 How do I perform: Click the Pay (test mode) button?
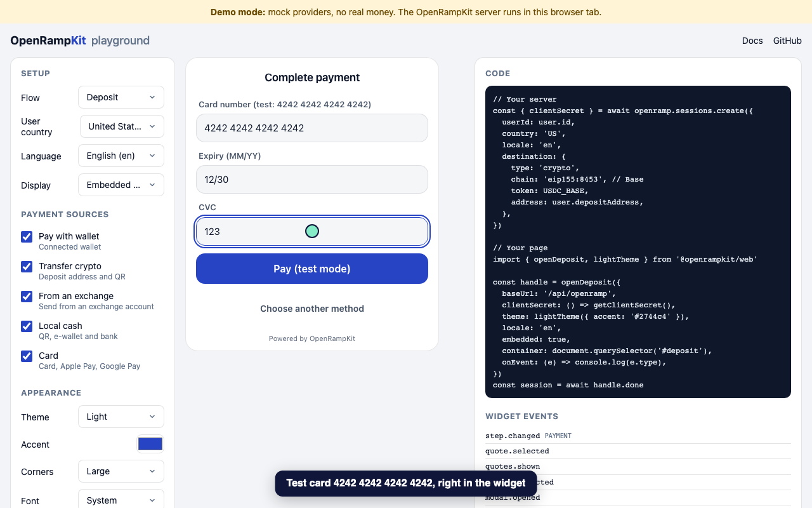(312, 269)
